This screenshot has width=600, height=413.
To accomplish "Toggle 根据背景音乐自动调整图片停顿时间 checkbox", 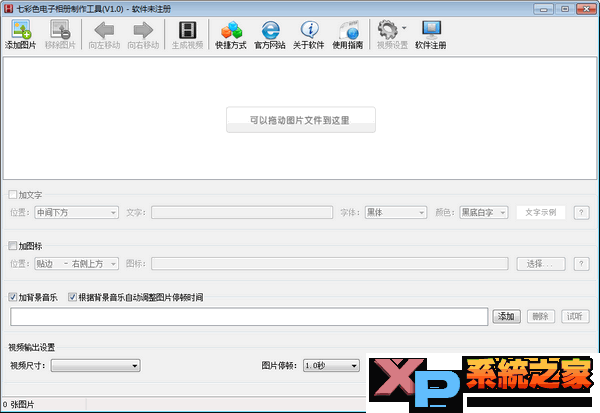I will tap(72, 297).
